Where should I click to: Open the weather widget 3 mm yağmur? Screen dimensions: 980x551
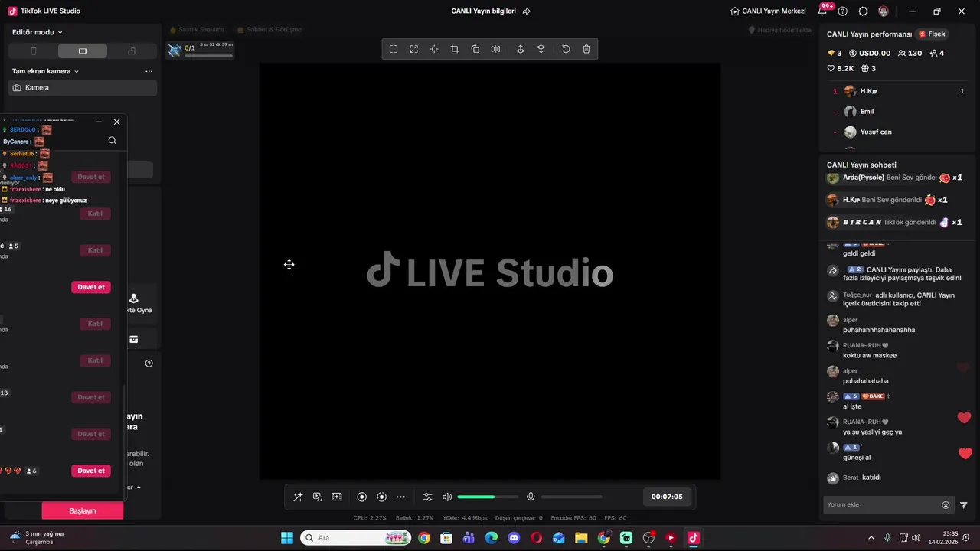[x=37, y=538]
